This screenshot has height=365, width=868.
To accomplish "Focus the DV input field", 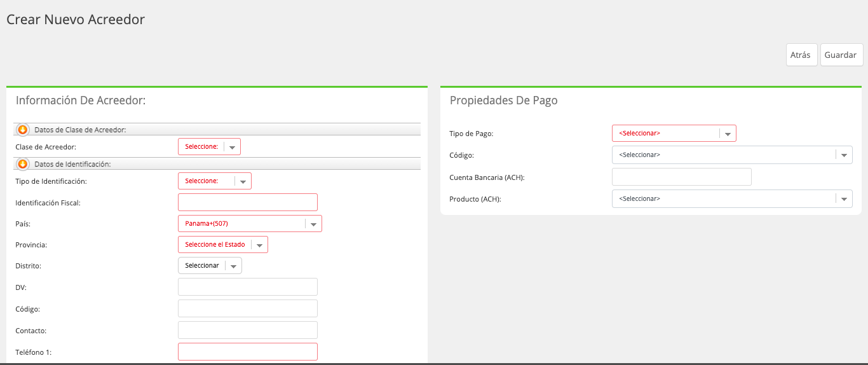I will (248, 287).
